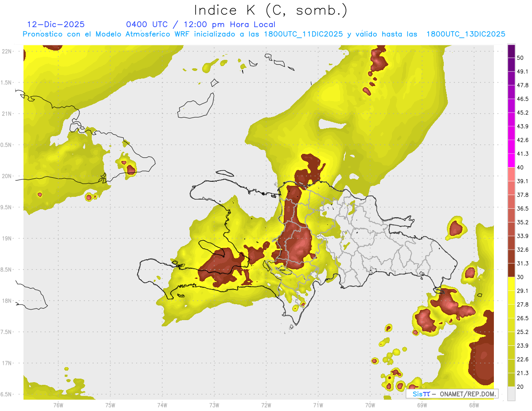
Task: Click "1800UTC_11DIC2025" initialization time in the forecast line
Action: point(303,34)
